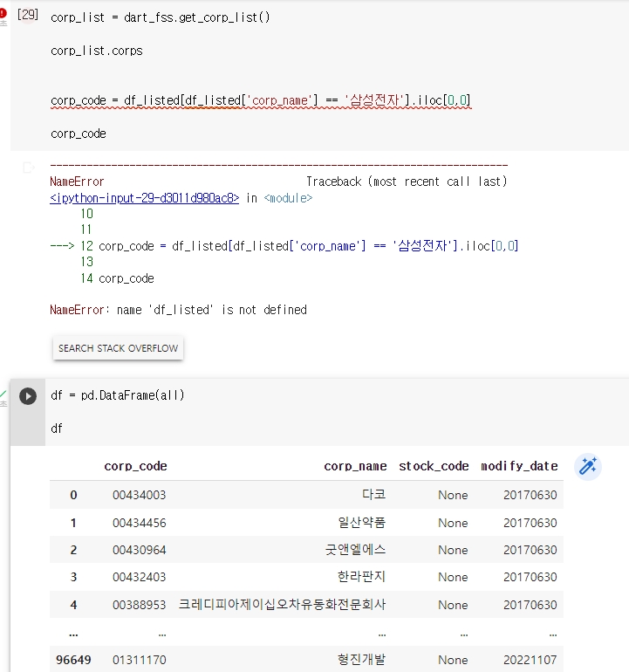Click cell value 00432403

click(140, 577)
